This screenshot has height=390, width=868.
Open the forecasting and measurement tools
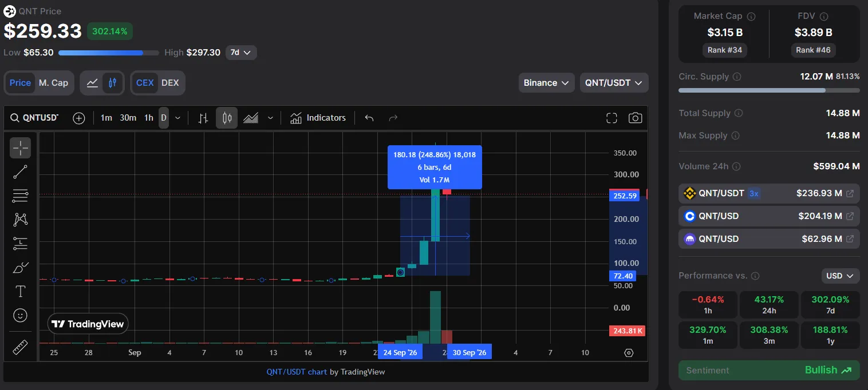click(x=20, y=244)
